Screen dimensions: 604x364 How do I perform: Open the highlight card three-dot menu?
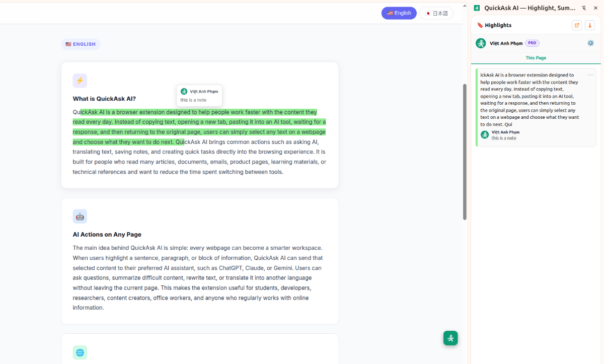(x=590, y=75)
